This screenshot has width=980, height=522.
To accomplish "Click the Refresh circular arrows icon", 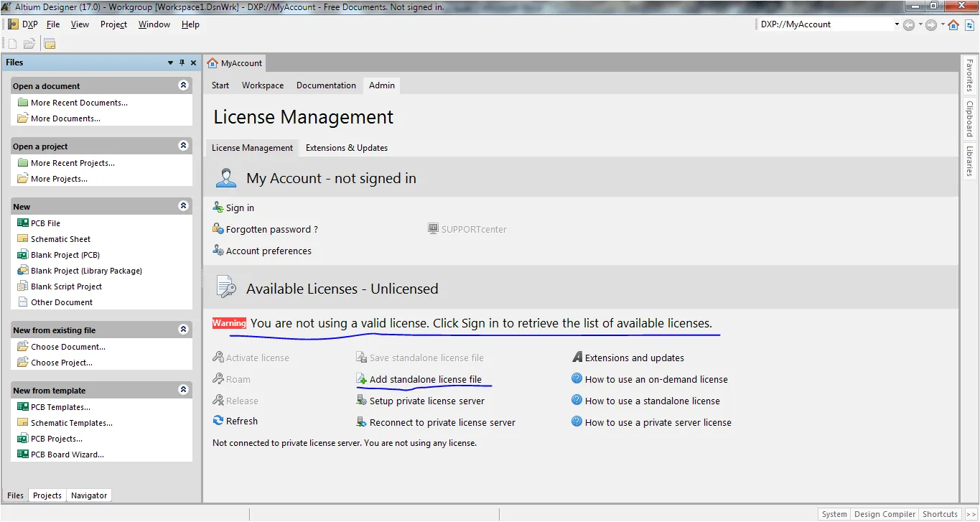I will point(218,421).
